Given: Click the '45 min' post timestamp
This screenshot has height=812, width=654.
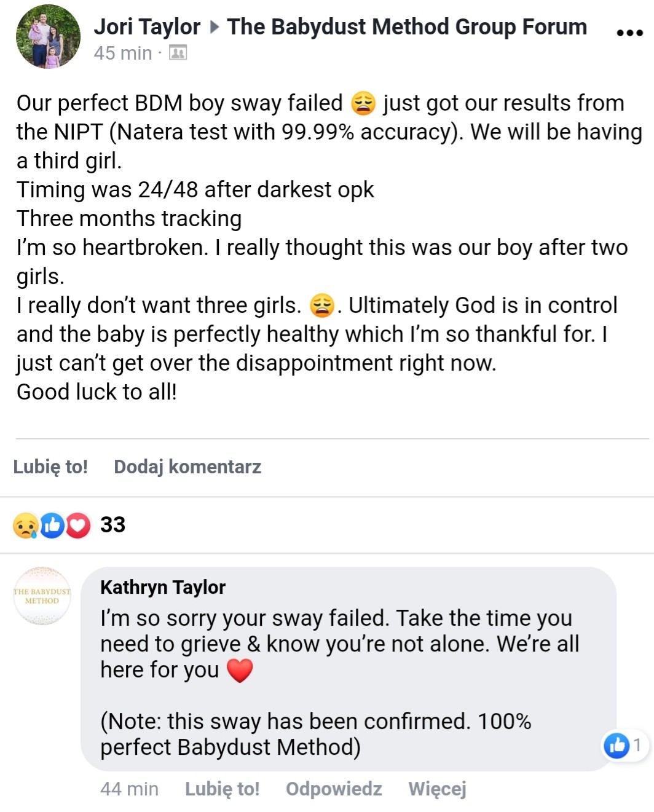Looking at the screenshot, I should click(122, 53).
